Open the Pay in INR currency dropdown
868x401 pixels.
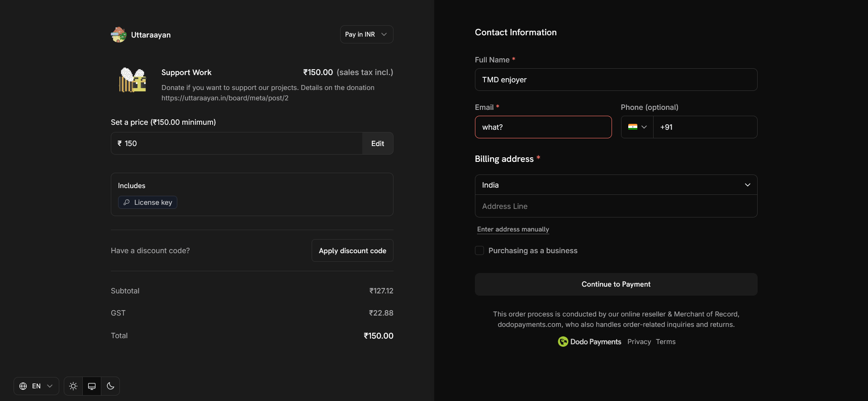click(x=366, y=34)
